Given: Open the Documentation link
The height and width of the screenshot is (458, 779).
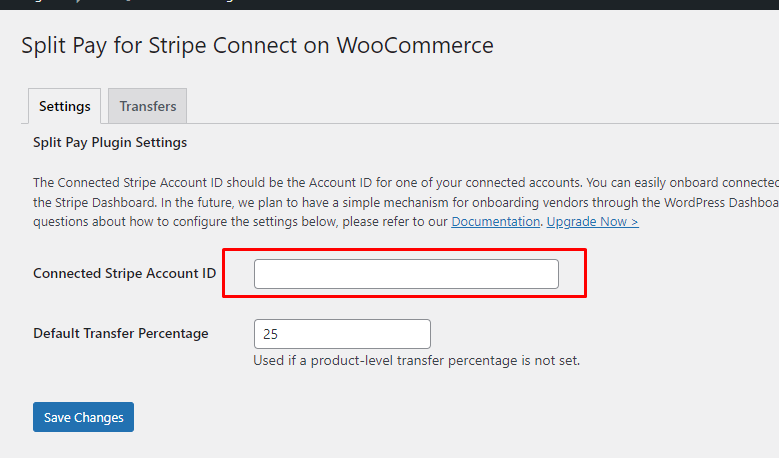Looking at the screenshot, I should pyautogui.click(x=495, y=222).
